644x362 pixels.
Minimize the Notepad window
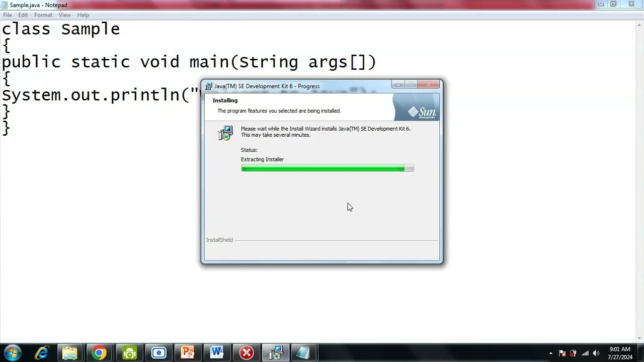pyautogui.click(x=601, y=5)
